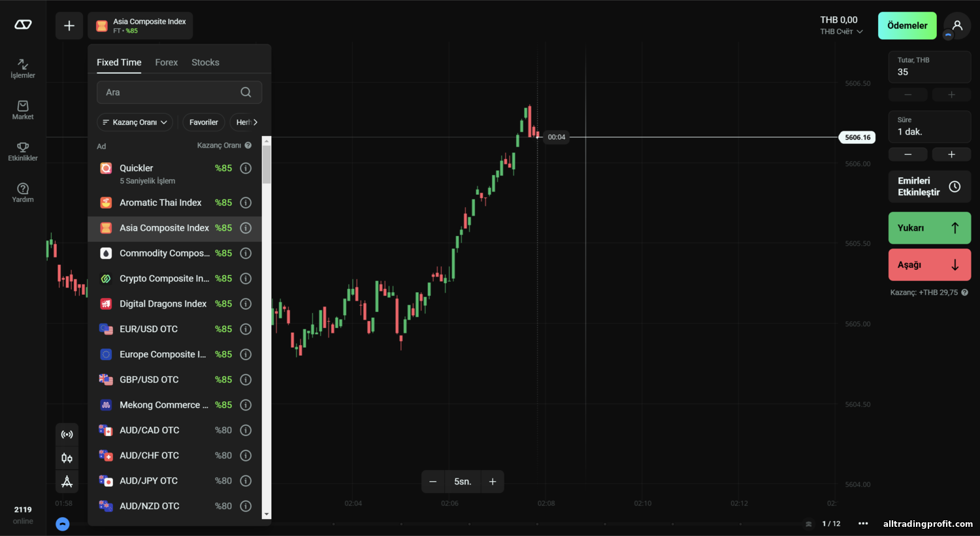The height and width of the screenshot is (536, 980).
Task: Show info for Asia Composite Index row
Action: (246, 228)
